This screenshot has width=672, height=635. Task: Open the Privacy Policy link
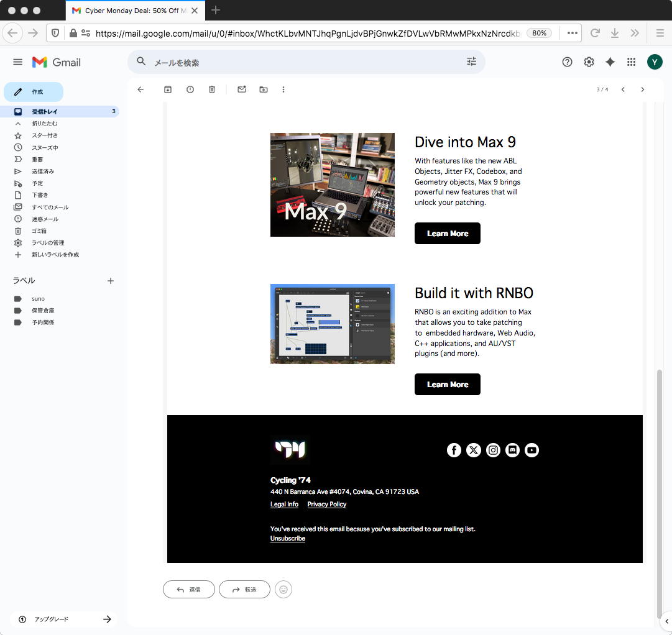click(327, 505)
